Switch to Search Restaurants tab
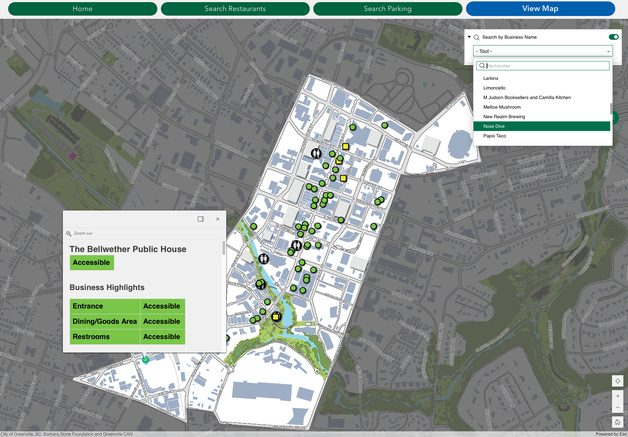The width and height of the screenshot is (628, 437). coord(235,8)
